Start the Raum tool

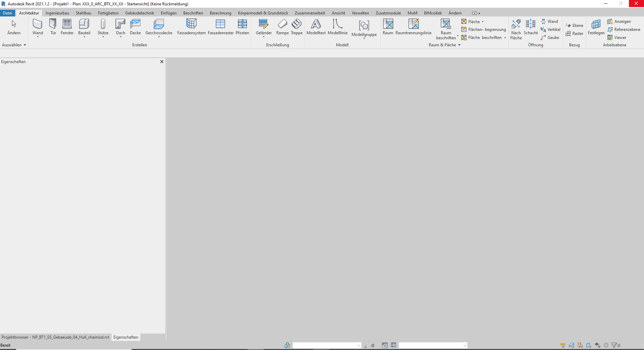point(388,27)
